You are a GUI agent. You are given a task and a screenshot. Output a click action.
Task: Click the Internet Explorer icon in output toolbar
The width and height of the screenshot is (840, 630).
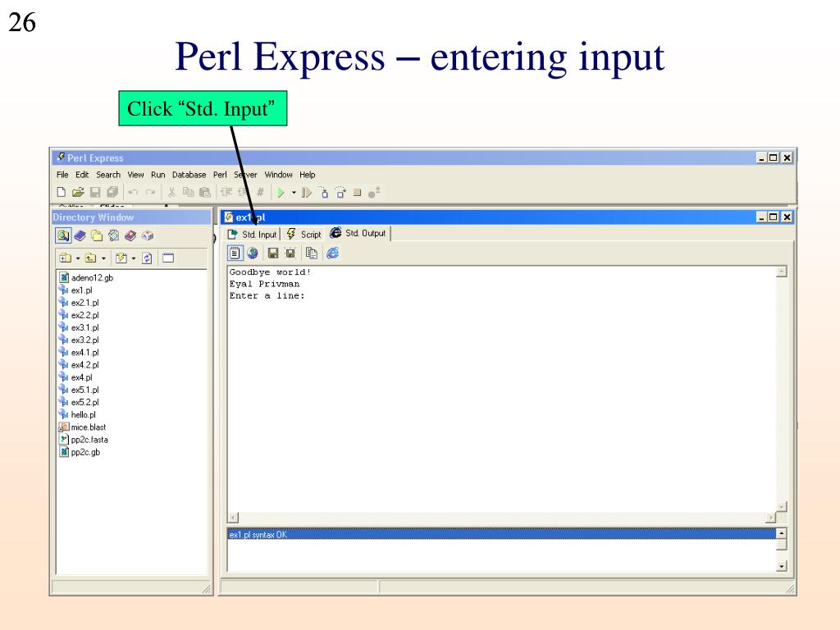333,253
